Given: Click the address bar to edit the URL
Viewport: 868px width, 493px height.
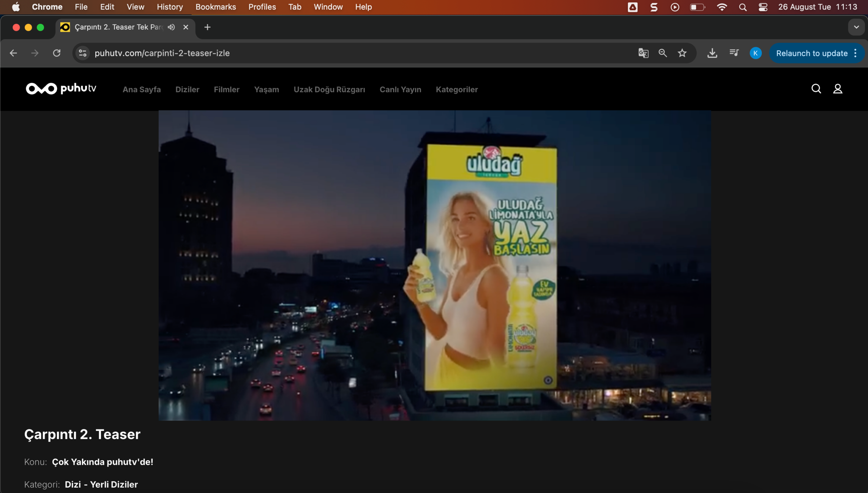Looking at the screenshot, I should click(x=237, y=53).
